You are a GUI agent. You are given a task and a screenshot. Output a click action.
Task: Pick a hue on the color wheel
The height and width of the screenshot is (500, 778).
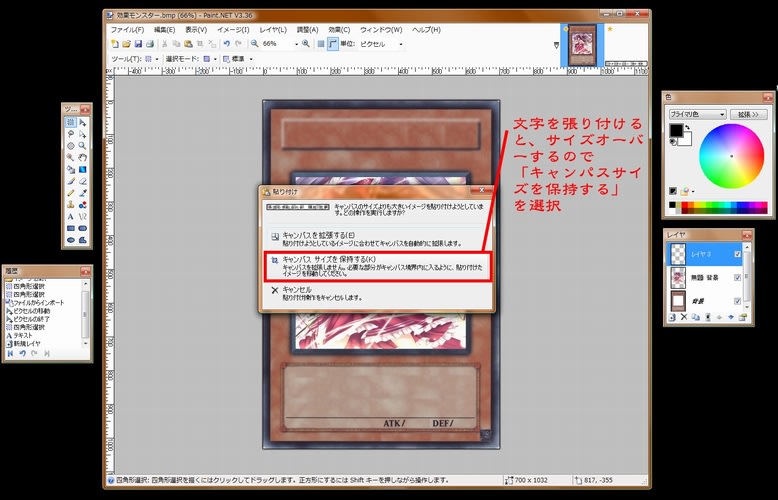pos(731,156)
